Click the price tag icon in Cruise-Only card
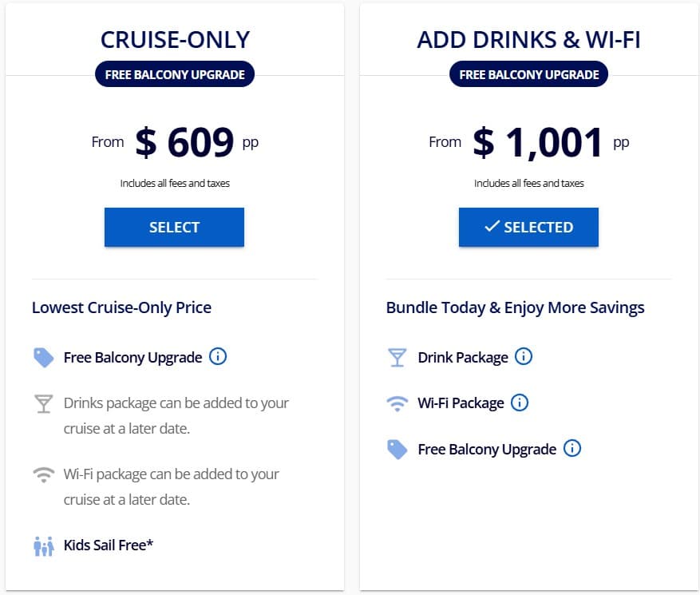 tap(44, 357)
